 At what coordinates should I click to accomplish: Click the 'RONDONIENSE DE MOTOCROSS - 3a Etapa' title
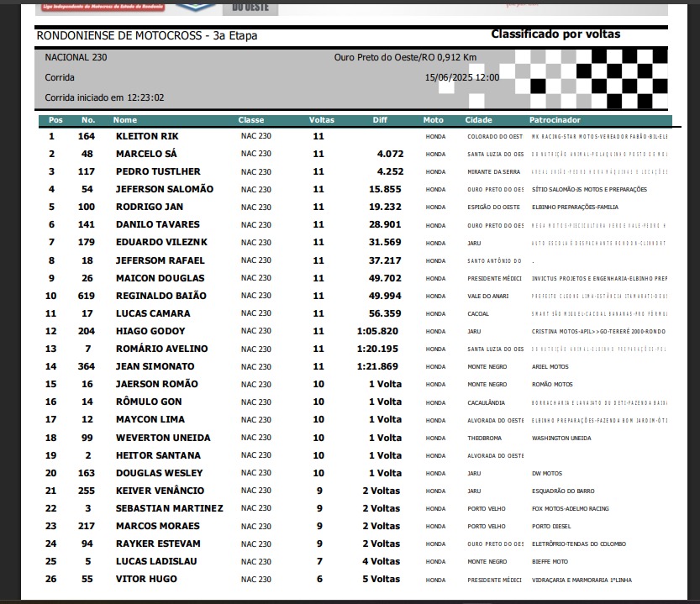147,36
